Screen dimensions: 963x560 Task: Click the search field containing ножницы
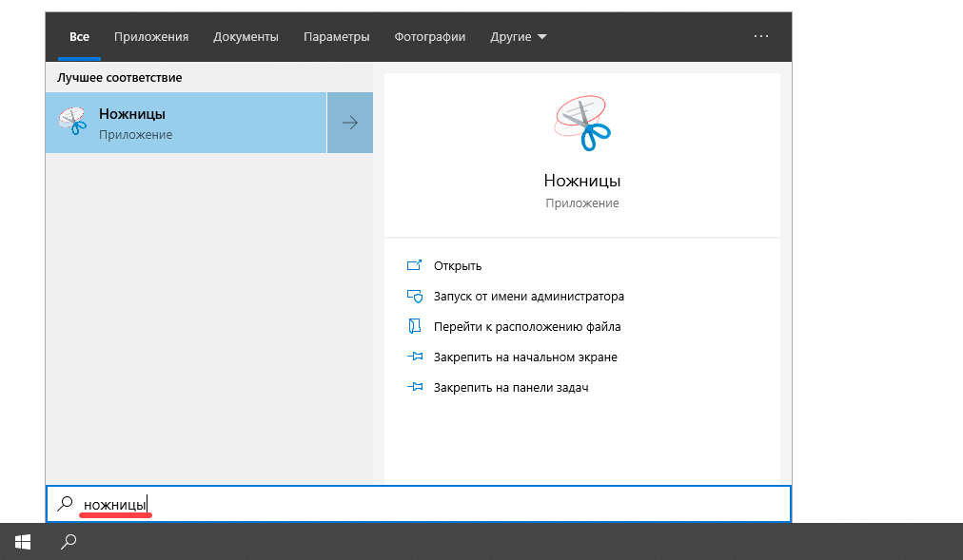tap(428, 504)
